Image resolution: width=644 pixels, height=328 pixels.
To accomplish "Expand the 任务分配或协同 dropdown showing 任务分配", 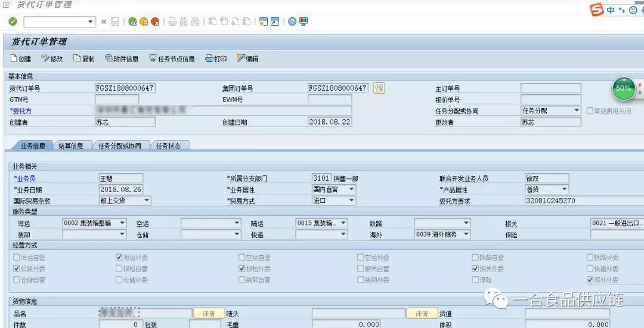I will click(576, 111).
